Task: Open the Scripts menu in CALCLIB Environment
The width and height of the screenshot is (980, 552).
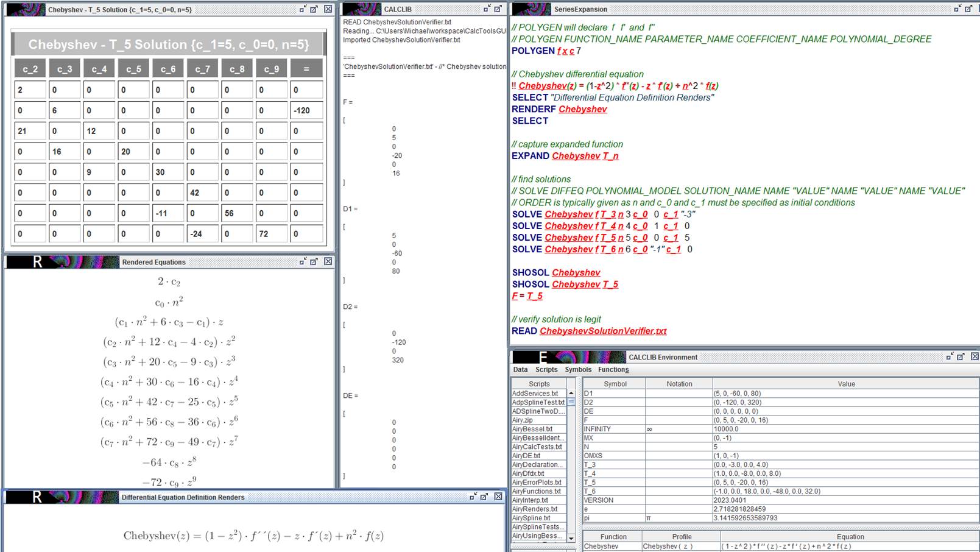Action: (x=546, y=369)
